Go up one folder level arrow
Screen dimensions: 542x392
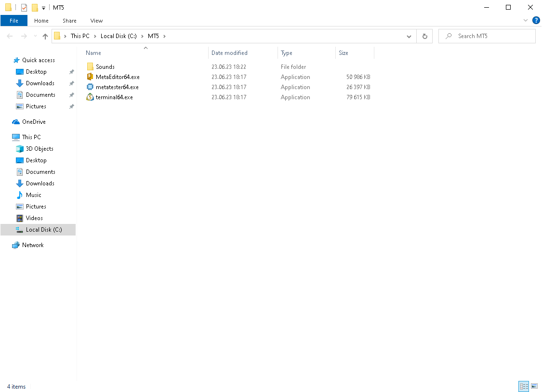point(45,36)
